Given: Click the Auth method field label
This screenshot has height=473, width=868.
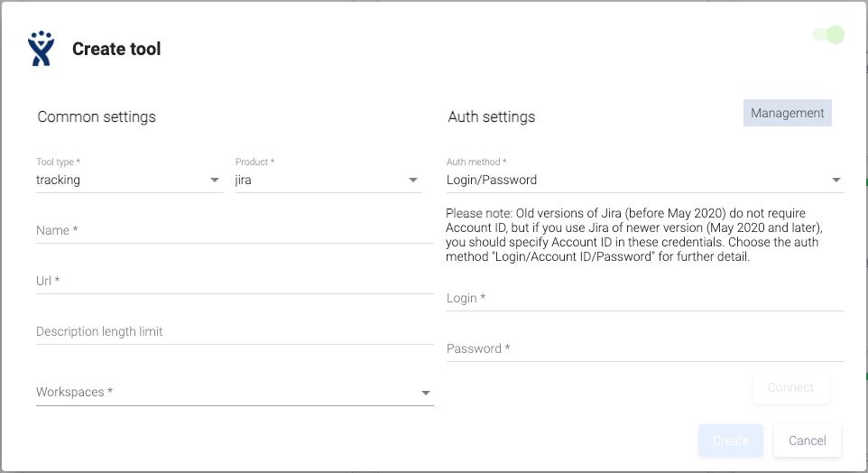Looking at the screenshot, I should tap(476, 162).
